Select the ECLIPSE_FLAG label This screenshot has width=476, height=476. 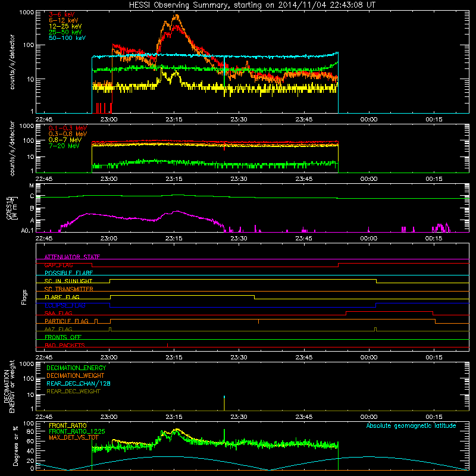pyautogui.click(x=65, y=305)
